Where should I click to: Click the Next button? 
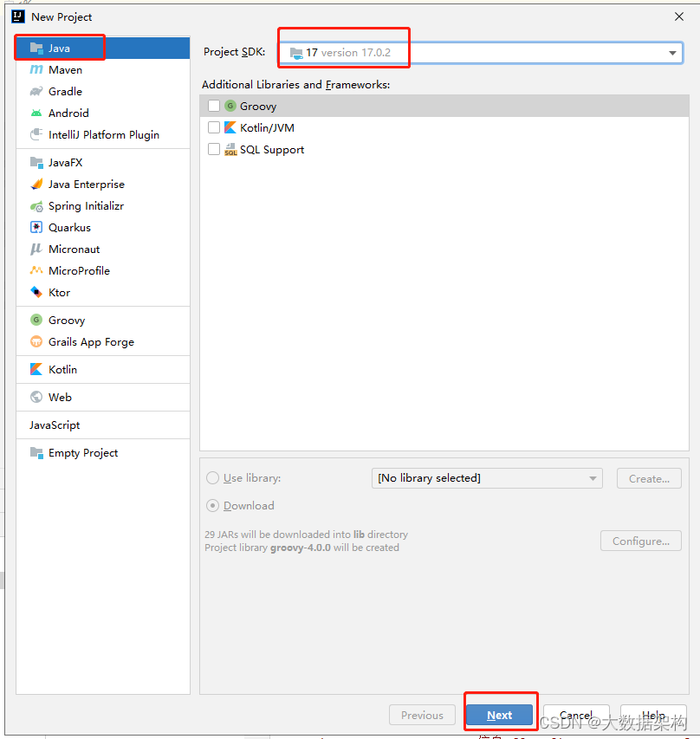point(500,715)
